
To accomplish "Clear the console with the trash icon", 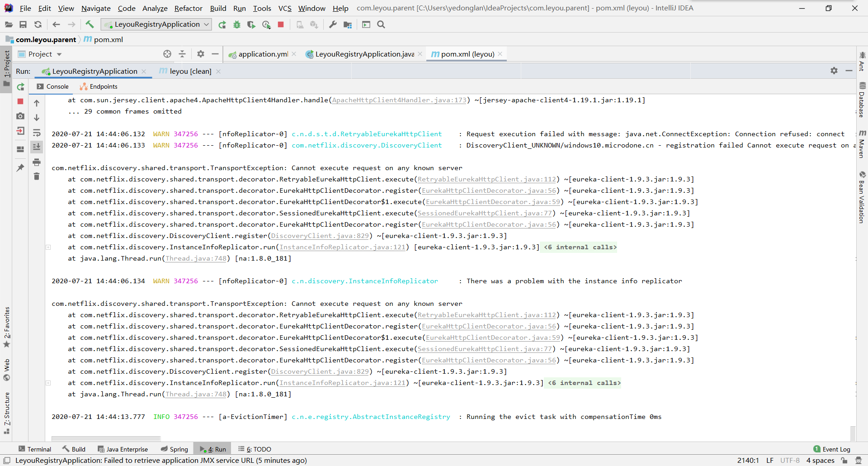I will [x=37, y=176].
